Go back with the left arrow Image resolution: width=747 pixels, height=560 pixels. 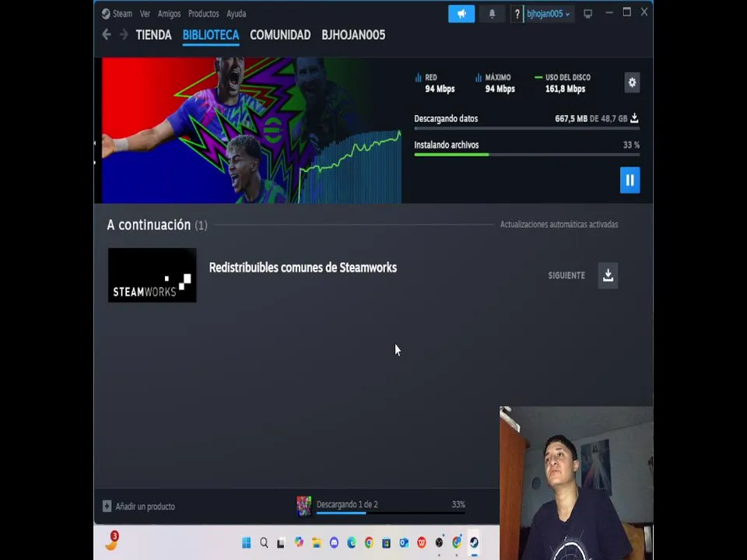(107, 35)
